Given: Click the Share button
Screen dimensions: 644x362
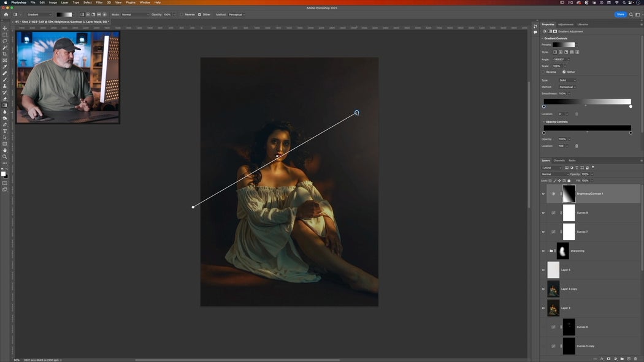Looking at the screenshot, I should [619, 14].
